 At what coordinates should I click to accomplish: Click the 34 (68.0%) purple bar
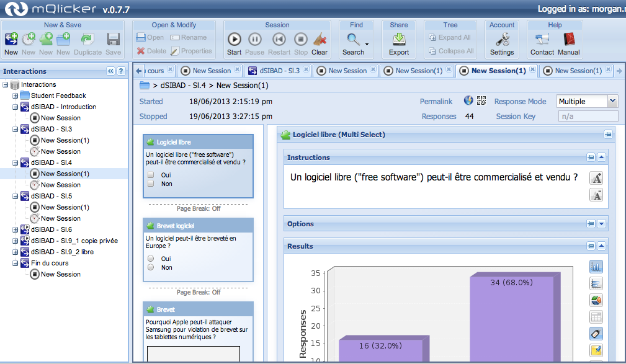510,316
